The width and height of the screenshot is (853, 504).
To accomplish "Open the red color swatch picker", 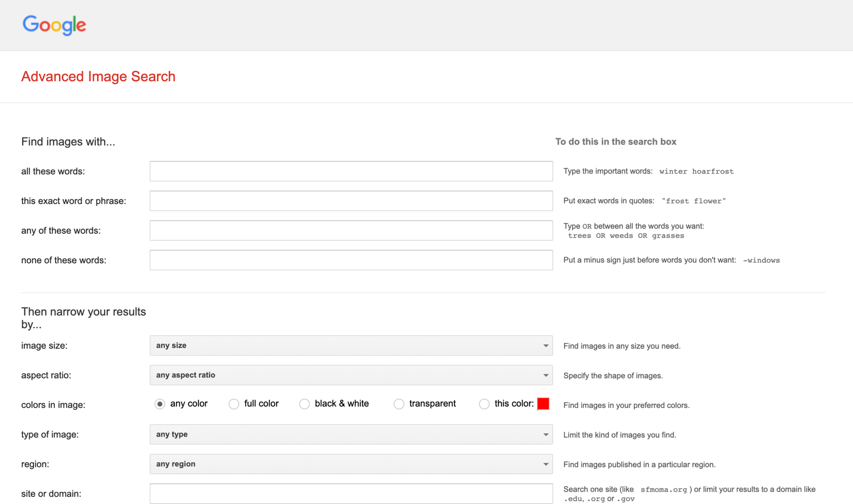I will pyautogui.click(x=543, y=404).
